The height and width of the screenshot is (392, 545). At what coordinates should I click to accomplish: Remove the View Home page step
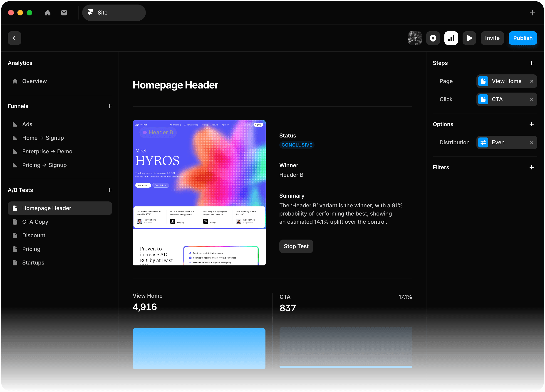pos(532,81)
